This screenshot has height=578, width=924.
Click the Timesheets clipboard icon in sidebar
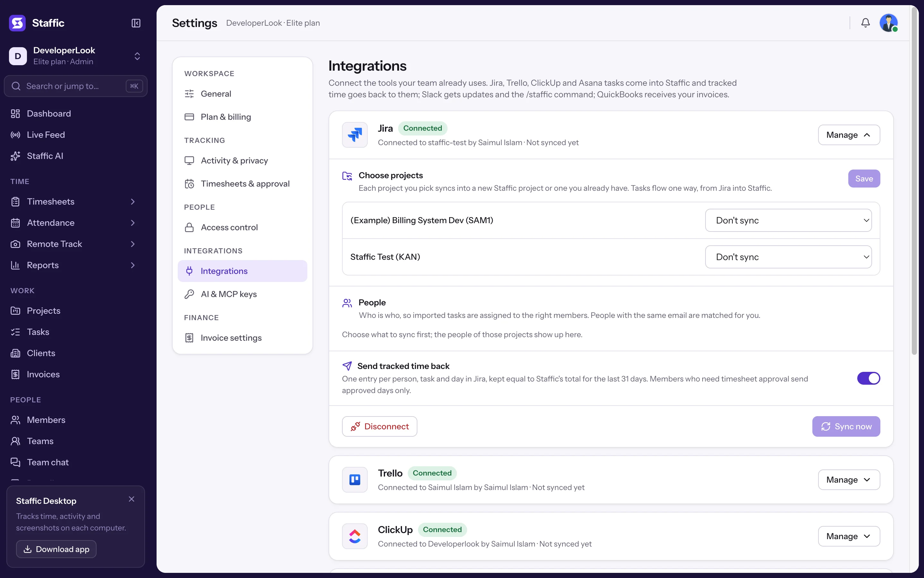click(15, 201)
